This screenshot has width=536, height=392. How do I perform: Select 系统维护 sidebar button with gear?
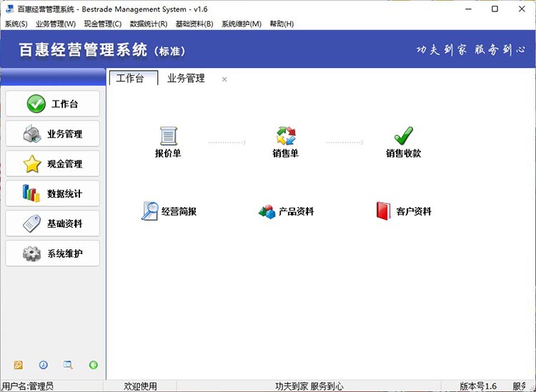pyautogui.click(x=53, y=253)
